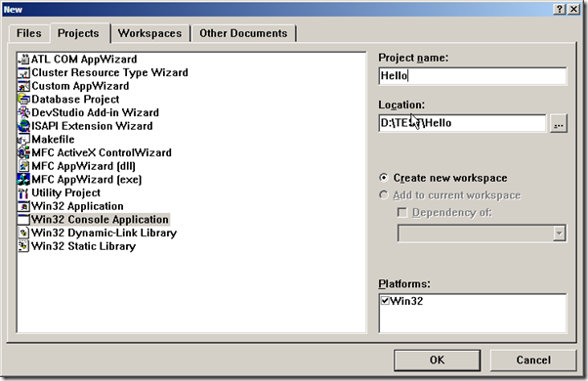Click the 'MFC AppWizard (dll)' entry text

coord(84,166)
